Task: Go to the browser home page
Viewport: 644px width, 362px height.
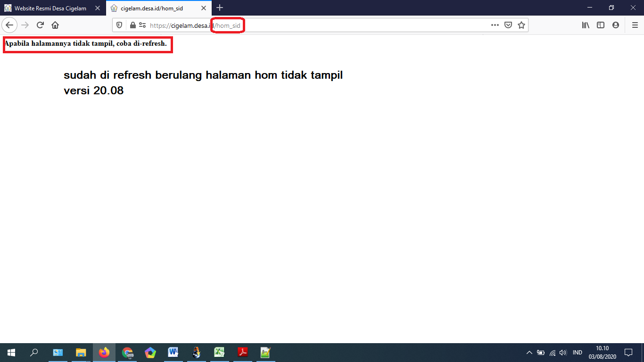Action: (x=55, y=25)
